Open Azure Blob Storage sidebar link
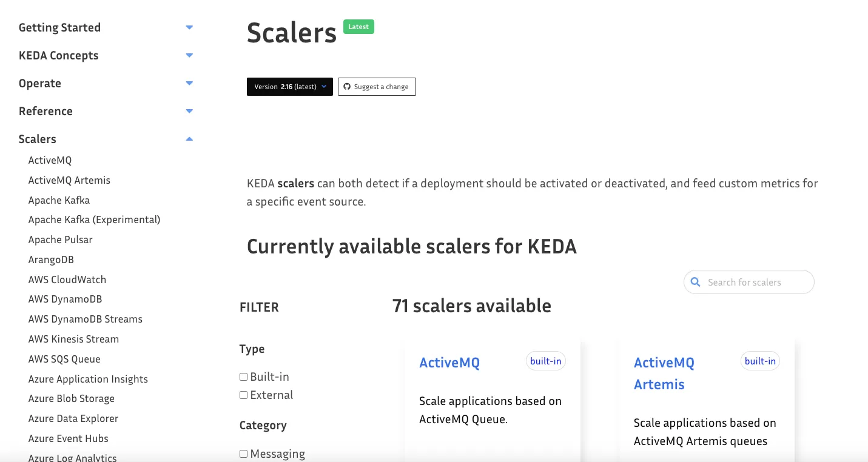Image resolution: width=868 pixels, height=462 pixels. click(x=72, y=398)
